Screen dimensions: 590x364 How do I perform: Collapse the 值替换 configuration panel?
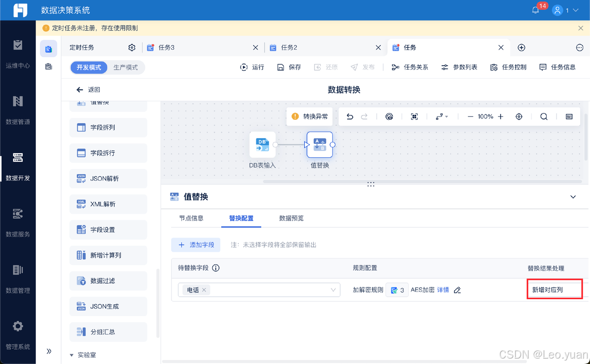point(573,196)
